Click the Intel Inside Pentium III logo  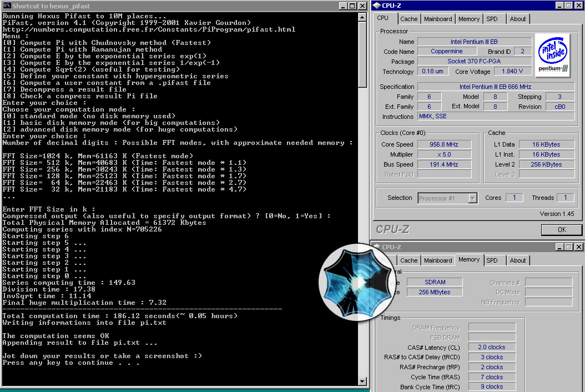pos(553,55)
